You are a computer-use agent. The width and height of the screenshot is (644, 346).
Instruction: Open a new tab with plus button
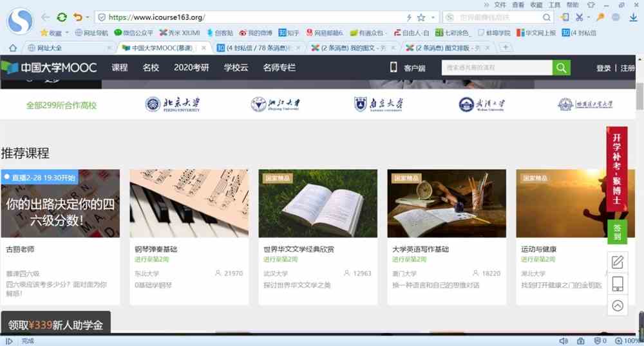coord(506,48)
